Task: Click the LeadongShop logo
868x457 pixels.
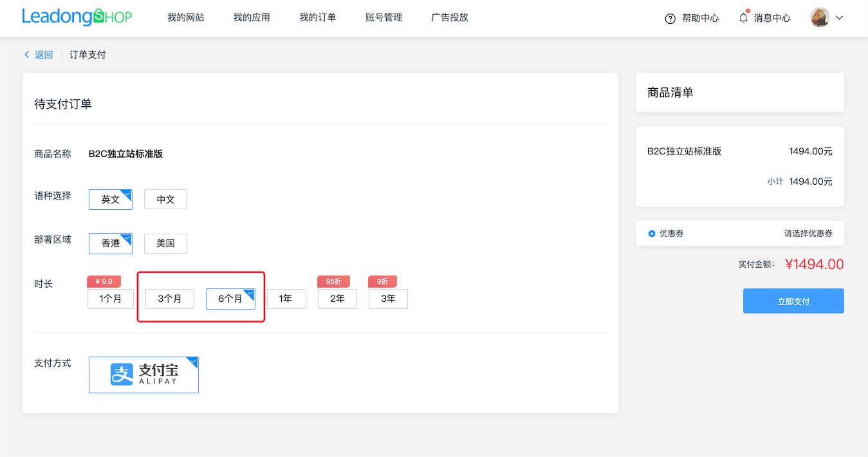Action: [76, 17]
